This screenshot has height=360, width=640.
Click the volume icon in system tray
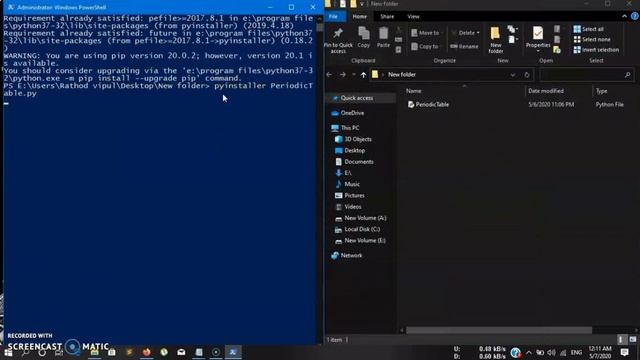coord(551,352)
